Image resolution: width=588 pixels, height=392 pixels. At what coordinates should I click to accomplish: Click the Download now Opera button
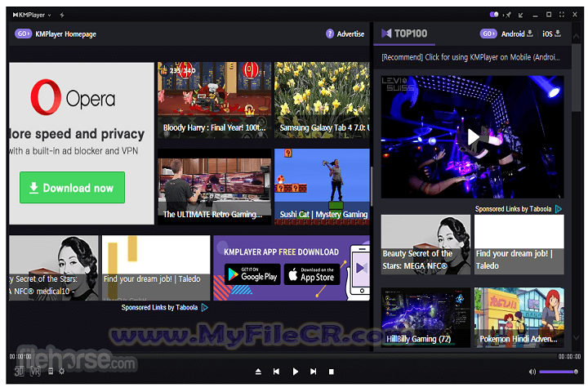73,188
